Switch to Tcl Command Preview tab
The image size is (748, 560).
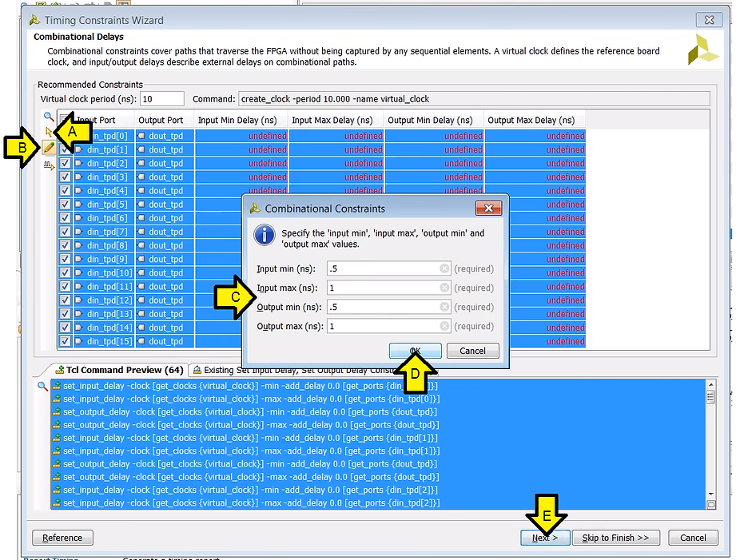coord(117,370)
